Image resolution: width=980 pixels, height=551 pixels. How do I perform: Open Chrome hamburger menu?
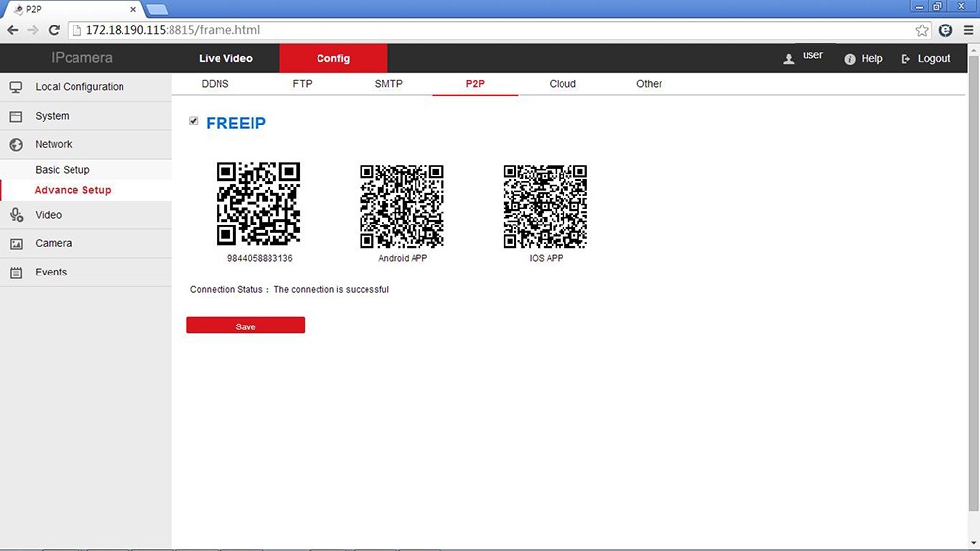(968, 30)
